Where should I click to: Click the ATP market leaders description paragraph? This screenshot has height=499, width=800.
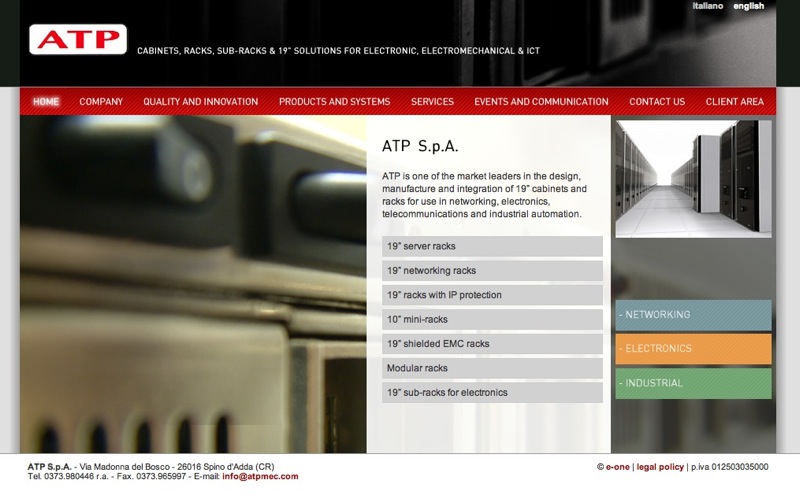click(484, 195)
